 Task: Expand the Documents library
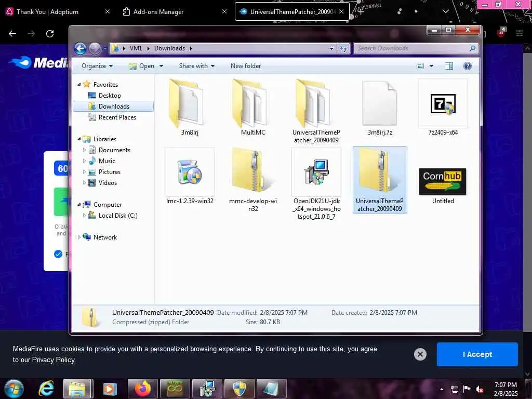pyautogui.click(x=84, y=150)
